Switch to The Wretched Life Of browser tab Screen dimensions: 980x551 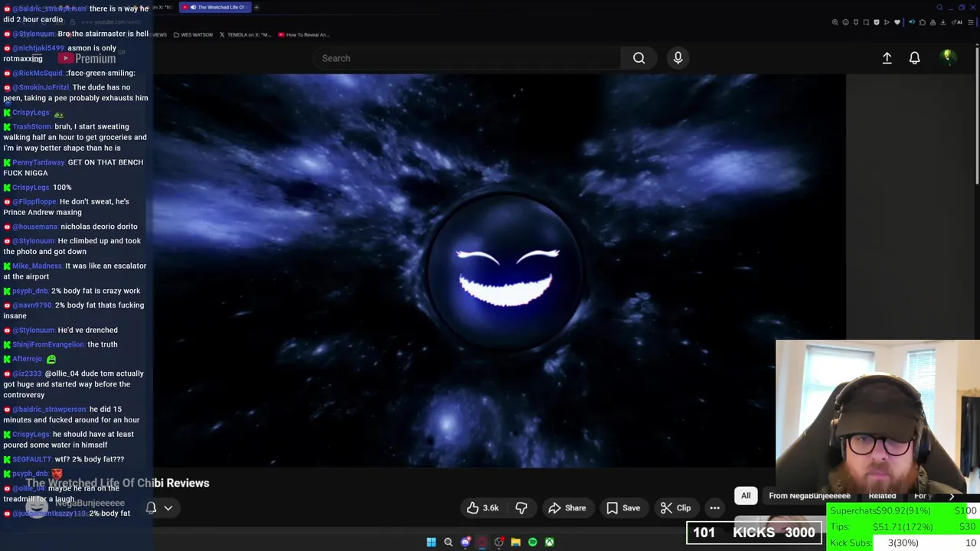click(216, 8)
